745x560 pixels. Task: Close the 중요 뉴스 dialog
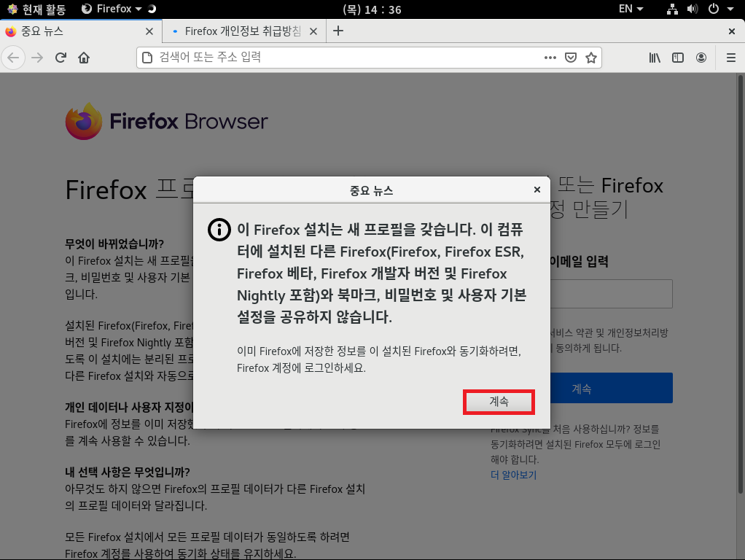pos(537,190)
